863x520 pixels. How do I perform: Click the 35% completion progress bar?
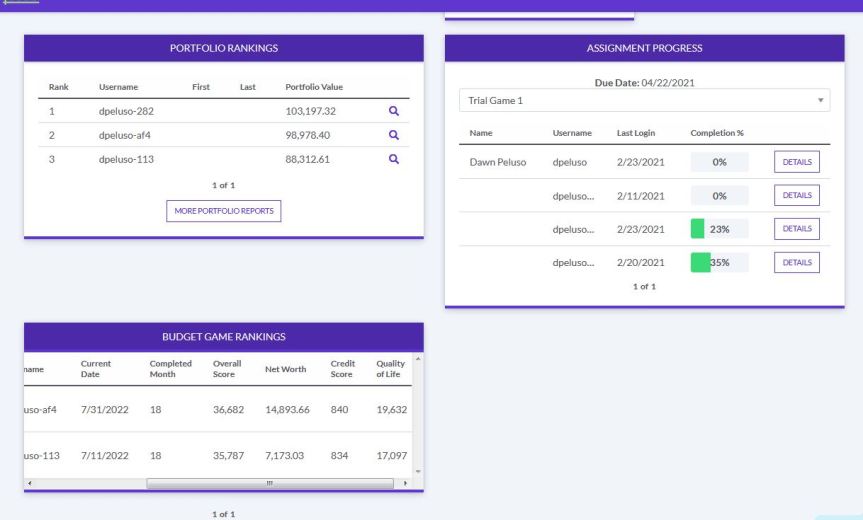coord(718,262)
